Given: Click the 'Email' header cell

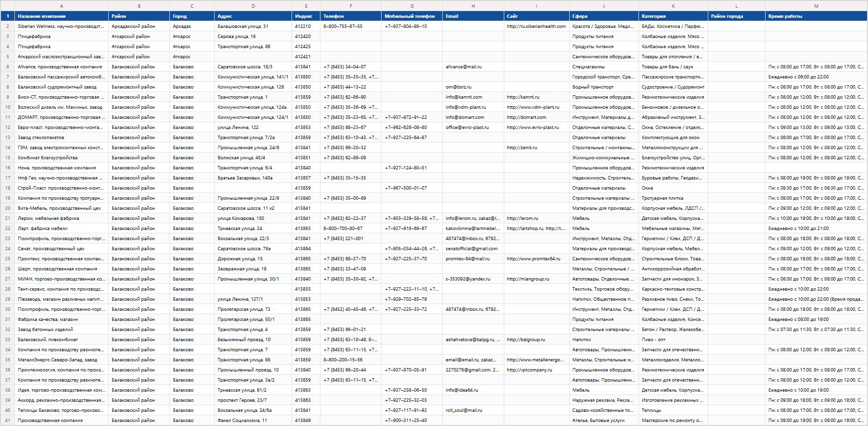Looking at the screenshot, I should tap(473, 16).
